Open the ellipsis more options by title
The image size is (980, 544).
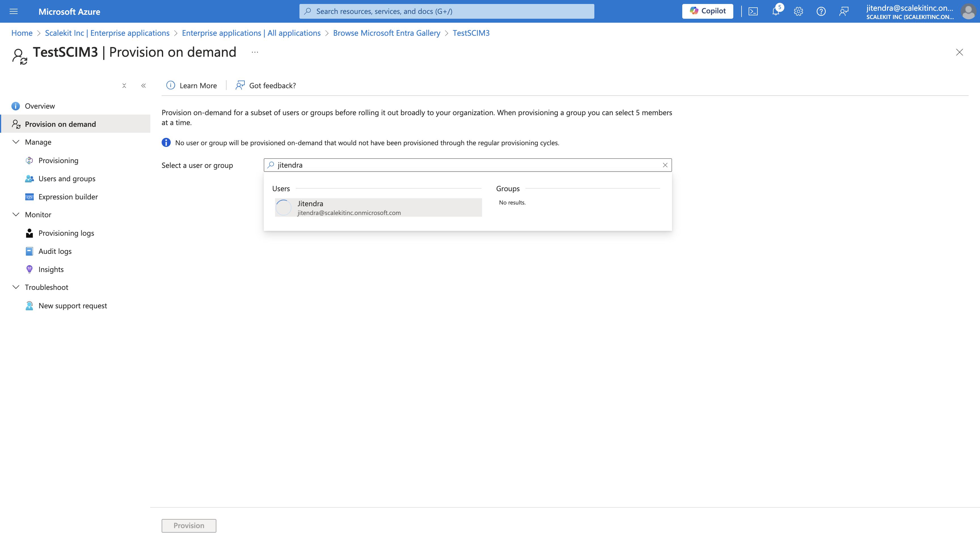[x=255, y=52]
